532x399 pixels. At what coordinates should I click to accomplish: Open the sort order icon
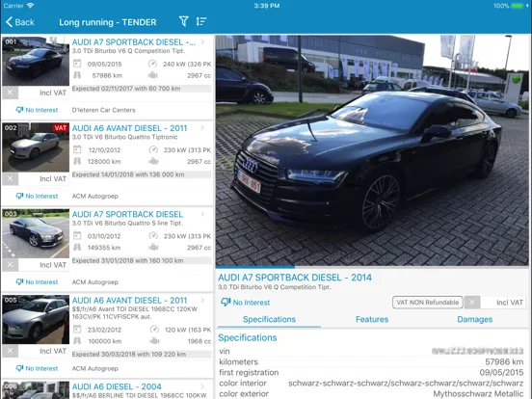(200, 22)
